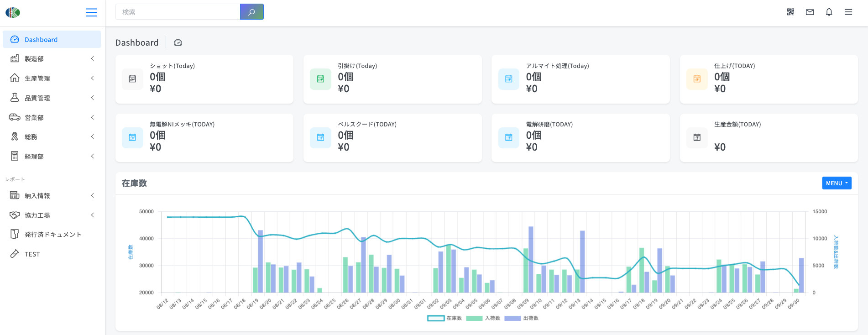Open the QR code scanner icon

coord(790,12)
